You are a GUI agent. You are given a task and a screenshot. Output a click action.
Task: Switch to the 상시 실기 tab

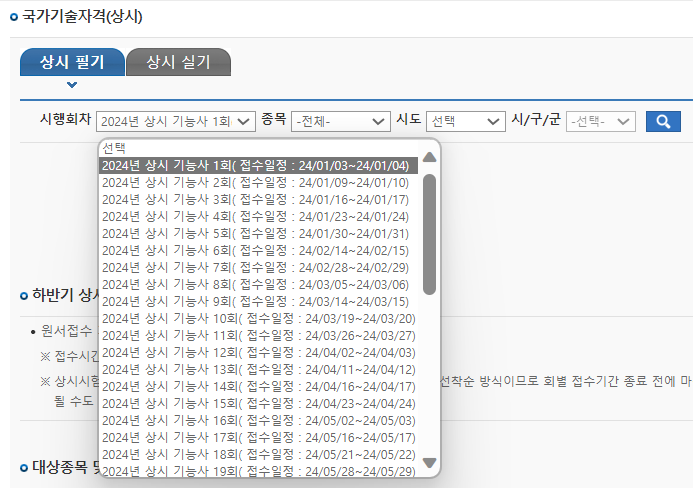(178, 62)
